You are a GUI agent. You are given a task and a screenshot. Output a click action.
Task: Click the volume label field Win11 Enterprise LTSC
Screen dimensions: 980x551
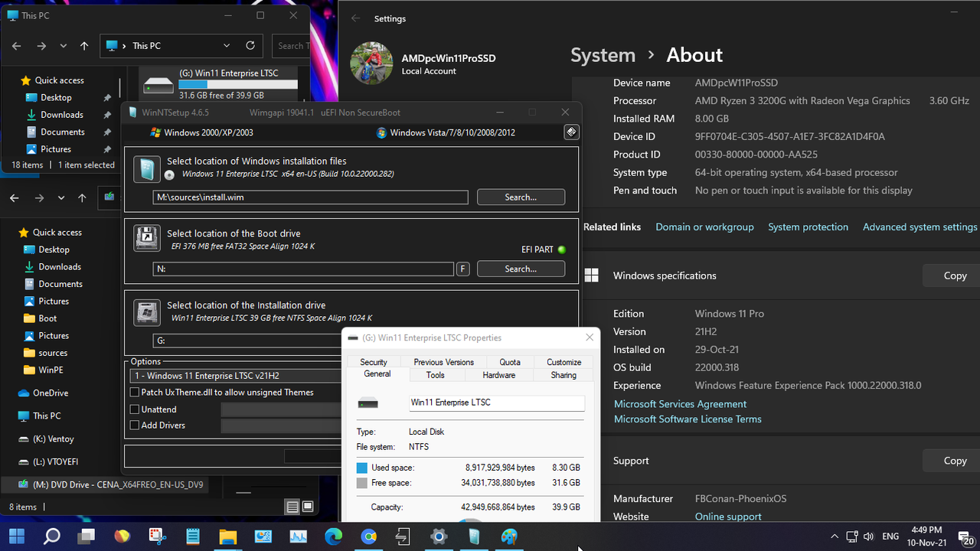(x=496, y=403)
